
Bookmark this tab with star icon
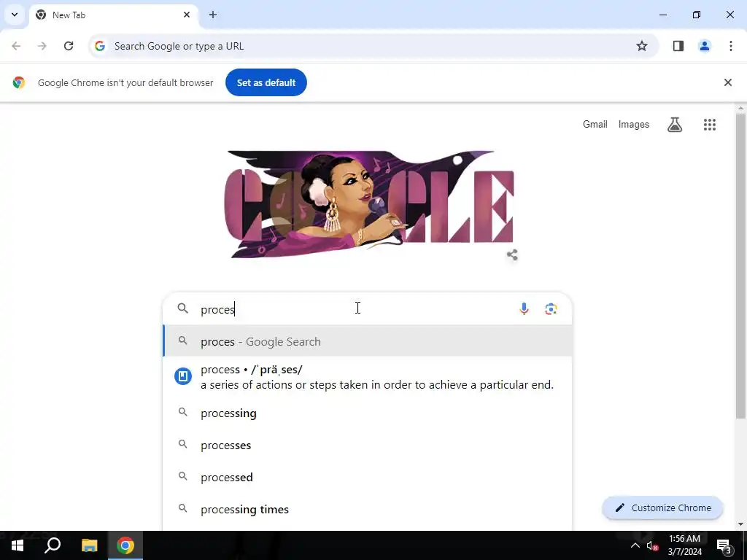(642, 46)
